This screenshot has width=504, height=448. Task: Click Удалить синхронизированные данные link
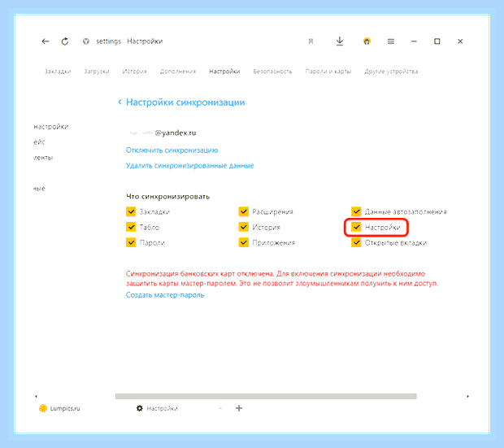(190, 166)
